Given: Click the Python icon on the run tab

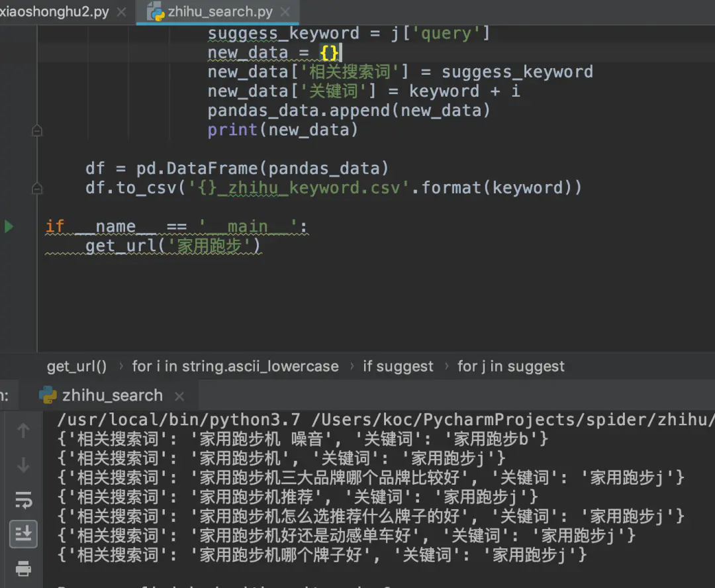Looking at the screenshot, I should coord(48,395).
